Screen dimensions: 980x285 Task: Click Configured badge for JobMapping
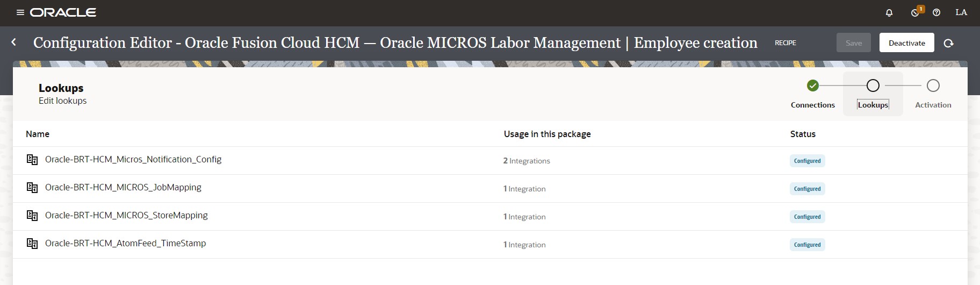point(807,189)
